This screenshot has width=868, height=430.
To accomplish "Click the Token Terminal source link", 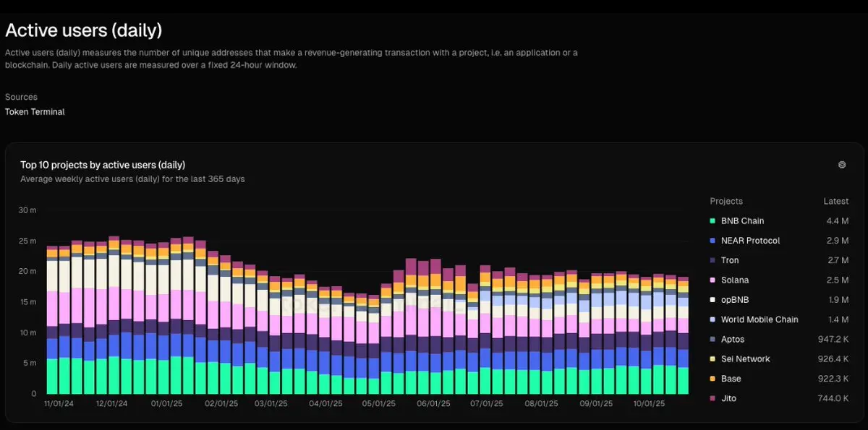I will pyautogui.click(x=35, y=112).
